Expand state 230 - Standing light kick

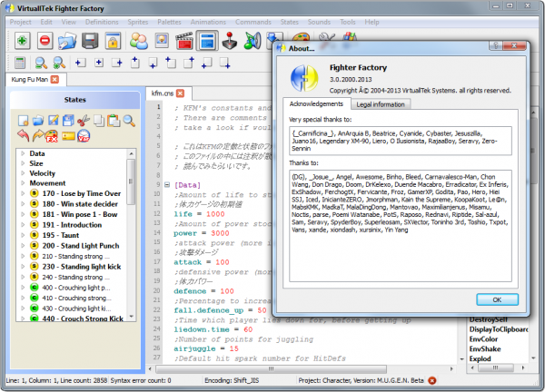(23, 266)
